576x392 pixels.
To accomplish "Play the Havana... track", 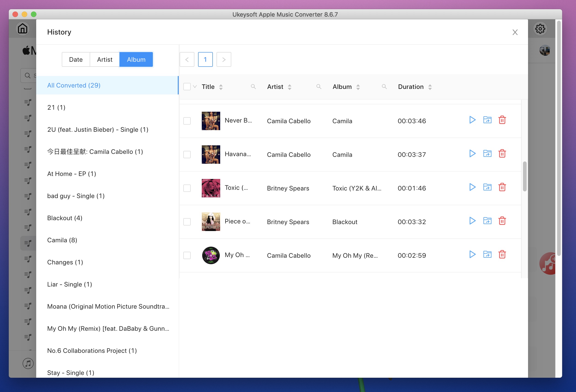I will pyautogui.click(x=472, y=154).
